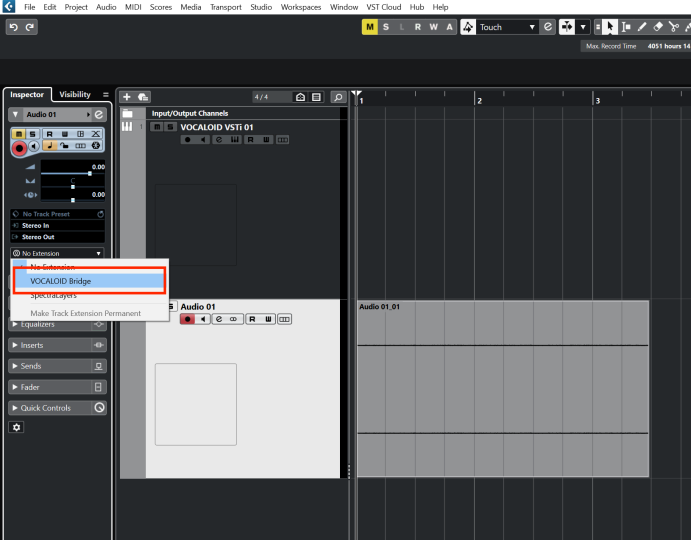Open automation panel icon beside Touch

(468, 27)
